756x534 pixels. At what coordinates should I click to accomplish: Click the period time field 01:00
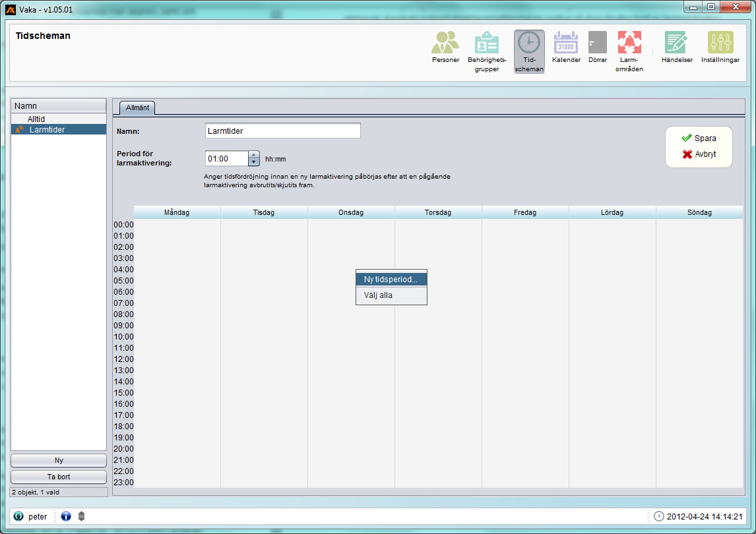[227, 159]
